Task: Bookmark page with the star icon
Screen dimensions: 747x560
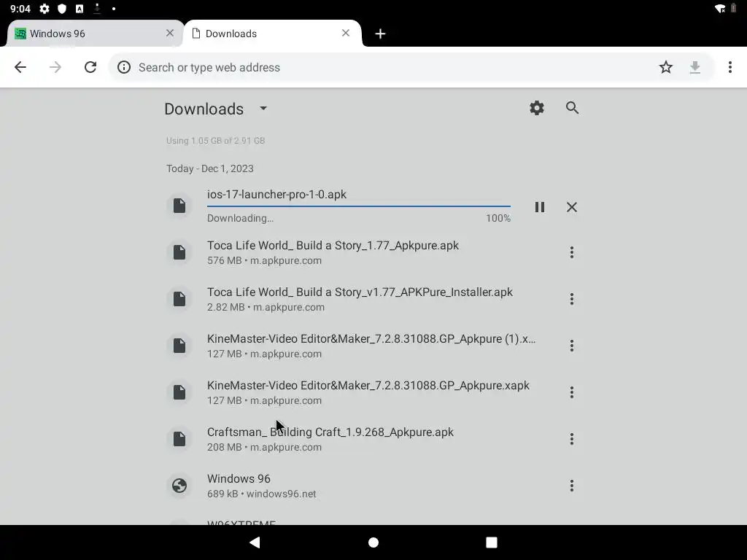Action: click(x=666, y=67)
